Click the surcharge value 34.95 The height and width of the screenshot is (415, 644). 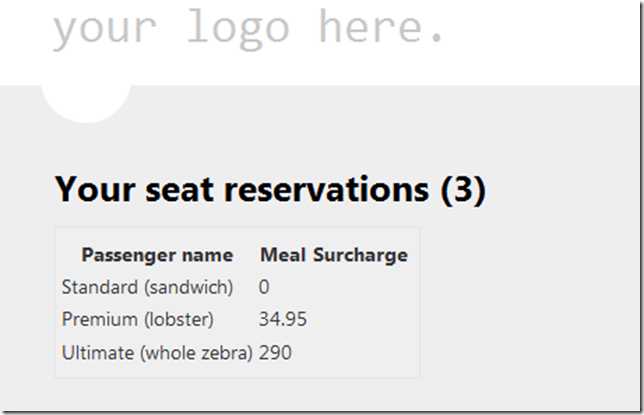pyautogui.click(x=283, y=319)
